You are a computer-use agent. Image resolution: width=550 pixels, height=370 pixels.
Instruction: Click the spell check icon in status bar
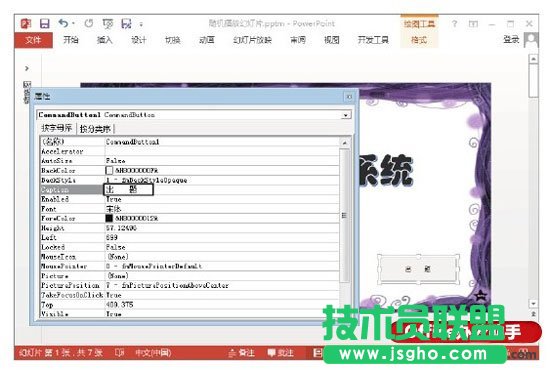119,352
